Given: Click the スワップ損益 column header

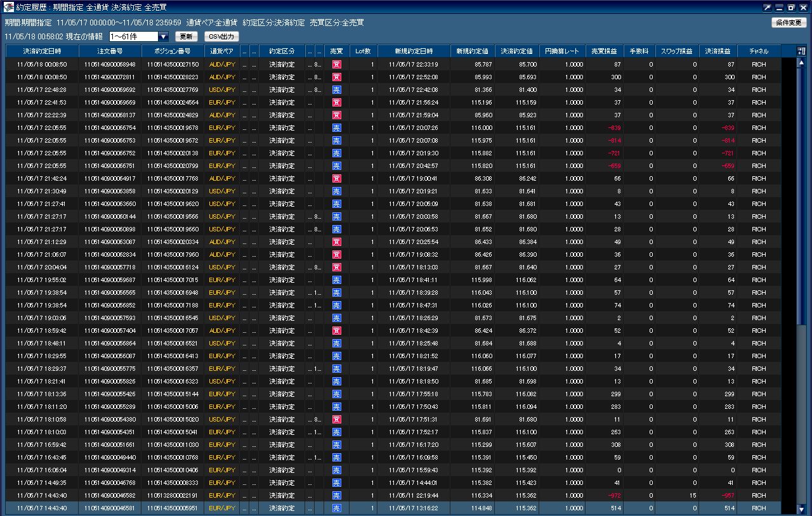Looking at the screenshot, I should click(676, 51).
